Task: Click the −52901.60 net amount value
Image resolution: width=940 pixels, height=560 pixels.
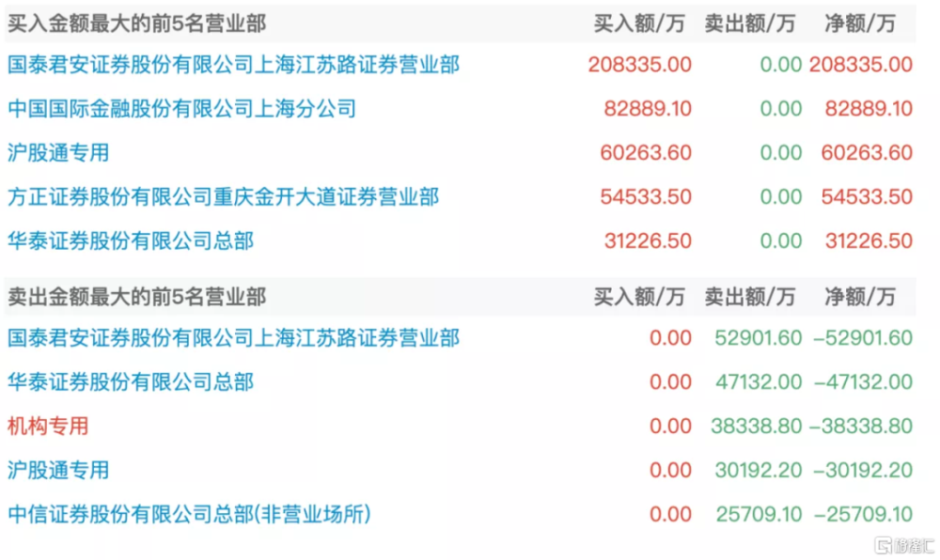Action: coord(862,338)
